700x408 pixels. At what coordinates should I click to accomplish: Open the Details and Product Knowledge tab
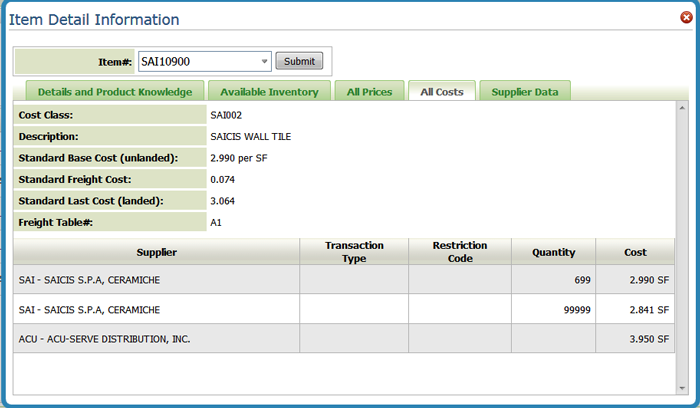(x=115, y=92)
